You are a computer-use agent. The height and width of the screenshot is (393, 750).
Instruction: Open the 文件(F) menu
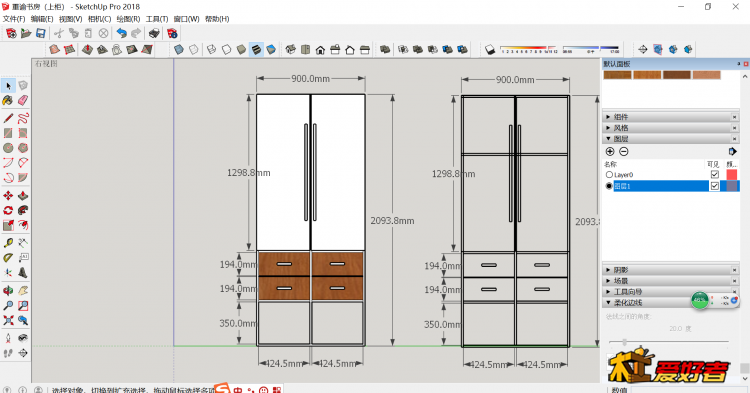pyautogui.click(x=14, y=19)
